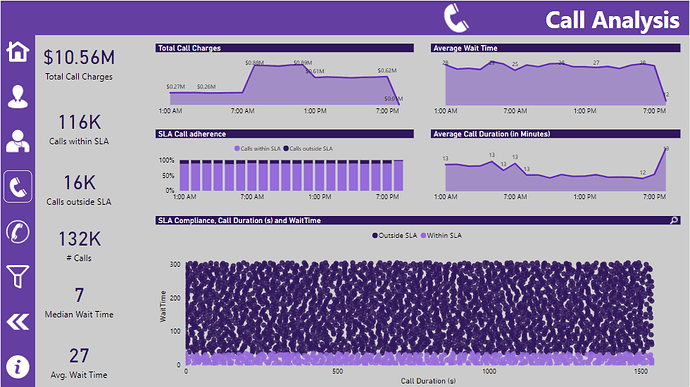This screenshot has width=690, height=387.
Task: Select the 116K Calls within SLA card
Action: point(79,129)
